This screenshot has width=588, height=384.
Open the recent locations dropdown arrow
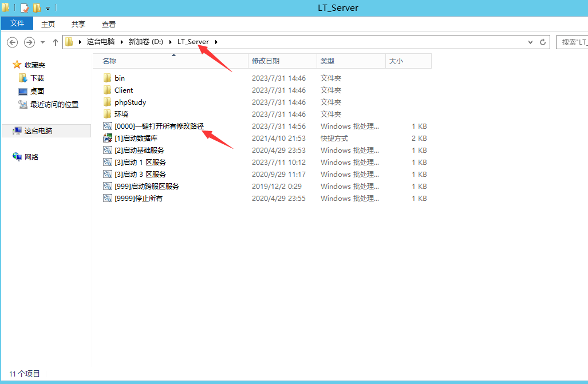42,42
